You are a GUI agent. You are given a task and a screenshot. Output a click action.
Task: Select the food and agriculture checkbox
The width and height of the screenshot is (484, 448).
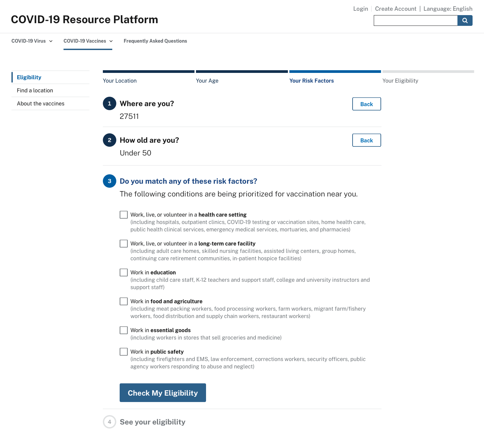pos(124,301)
